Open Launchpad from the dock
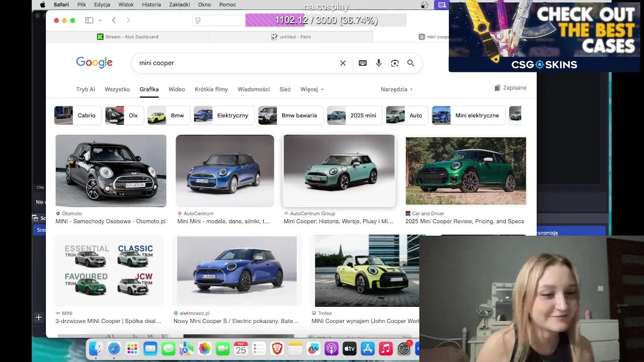Image resolution: width=644 pixels, height=362 pixels. coord(132,348)
